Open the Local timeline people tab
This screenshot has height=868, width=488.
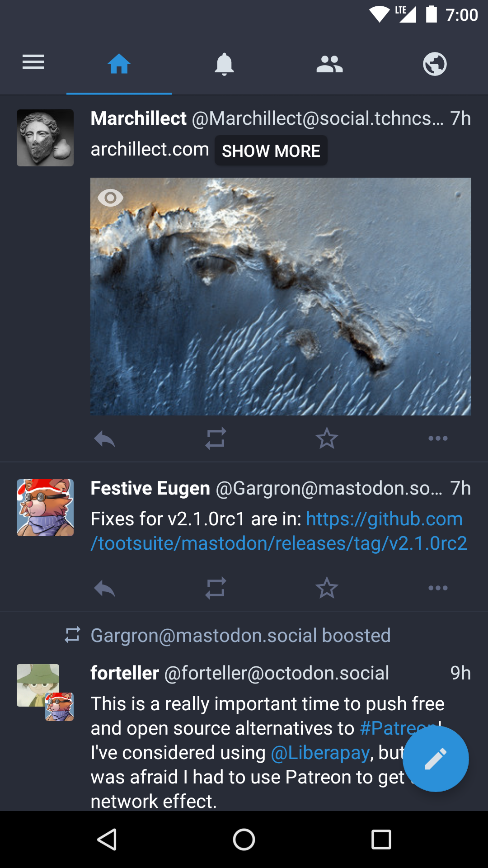[x=329, y=64]
